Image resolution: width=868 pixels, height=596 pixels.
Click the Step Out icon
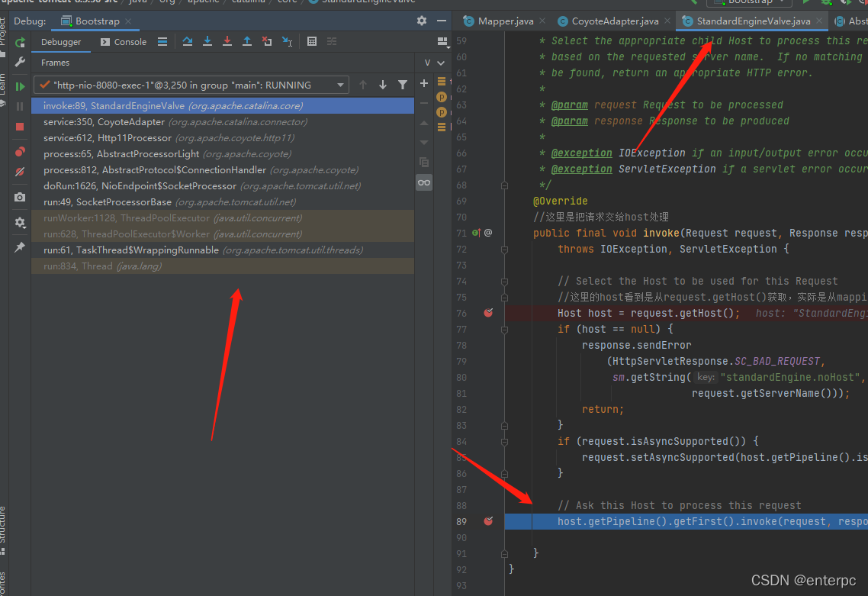tap(247, 41)
